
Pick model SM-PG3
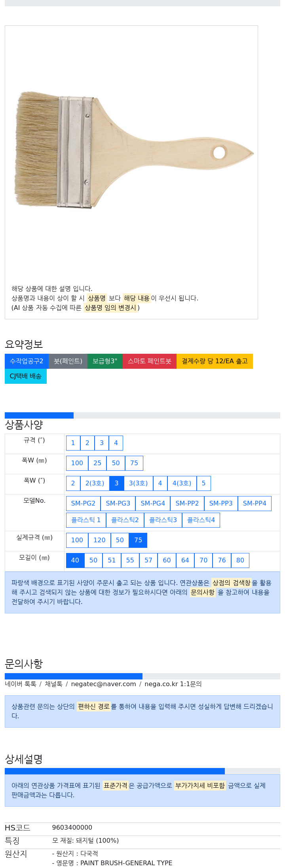click(118, 504)
